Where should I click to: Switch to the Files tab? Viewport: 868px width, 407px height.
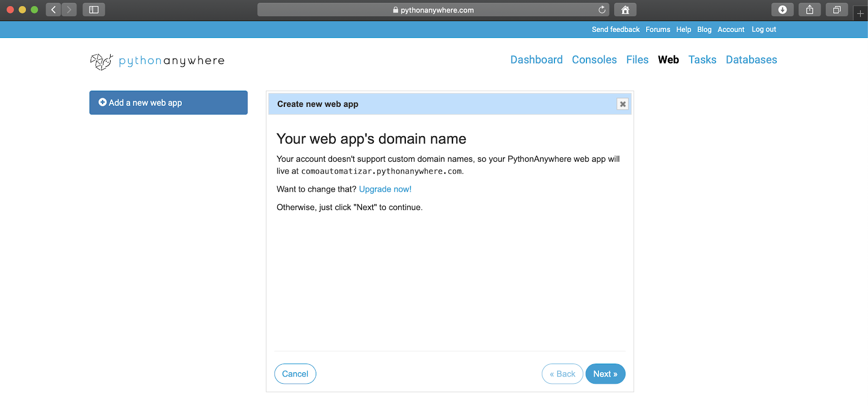pyautogui.click(x=637, y=60)
